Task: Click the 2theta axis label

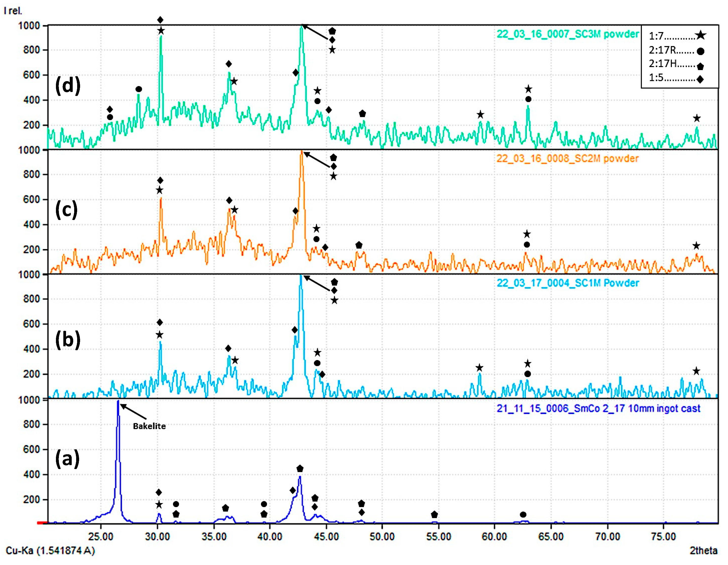Action: tap(703, 550)
